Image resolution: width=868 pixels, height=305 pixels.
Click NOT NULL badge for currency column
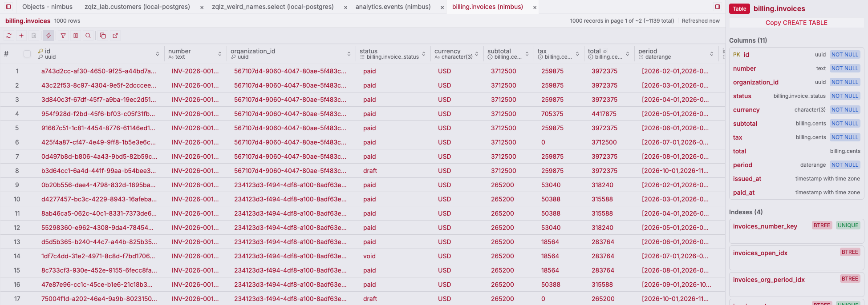(x=845, y=110)
